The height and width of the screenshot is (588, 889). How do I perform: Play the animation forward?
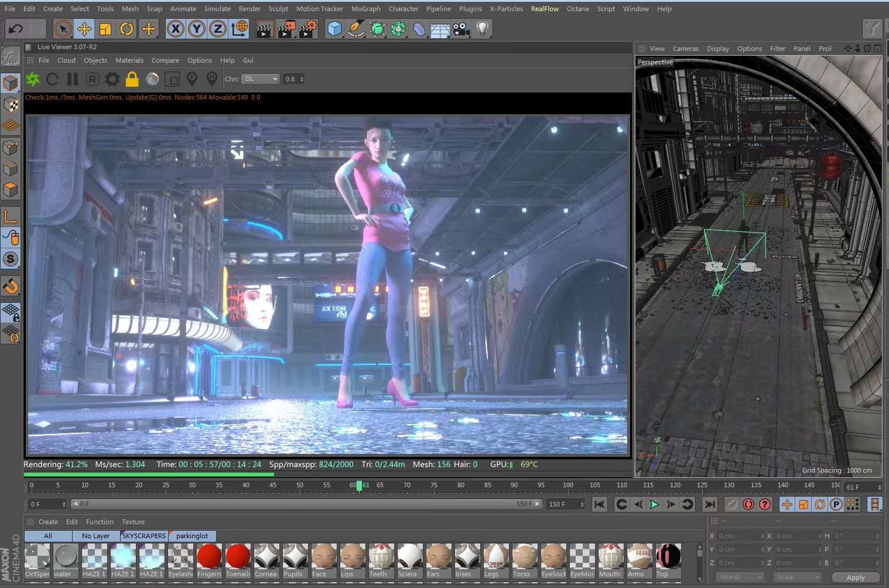point(654,504)
